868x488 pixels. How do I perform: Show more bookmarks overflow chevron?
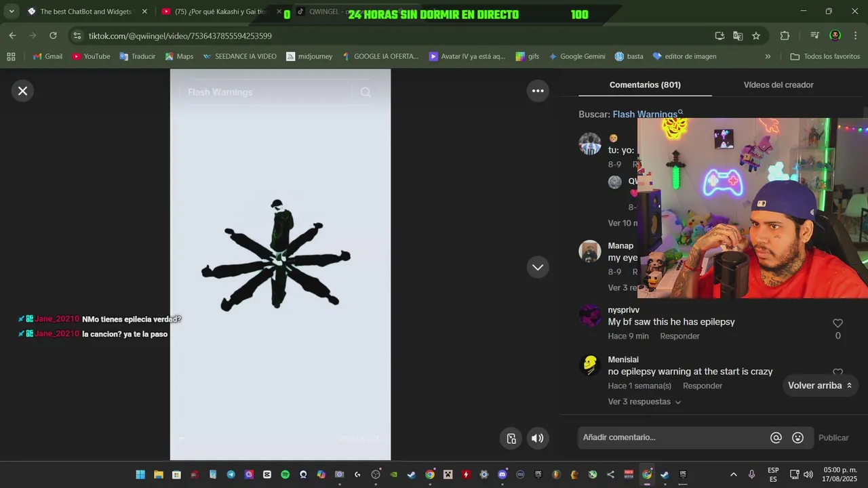tap(768, 56)
